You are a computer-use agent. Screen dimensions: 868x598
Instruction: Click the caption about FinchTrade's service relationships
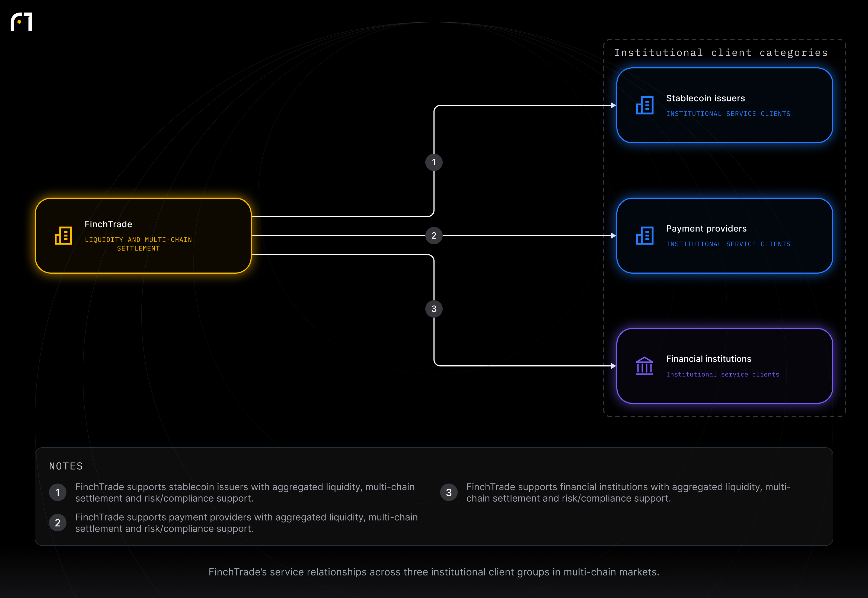click(434, 572)
